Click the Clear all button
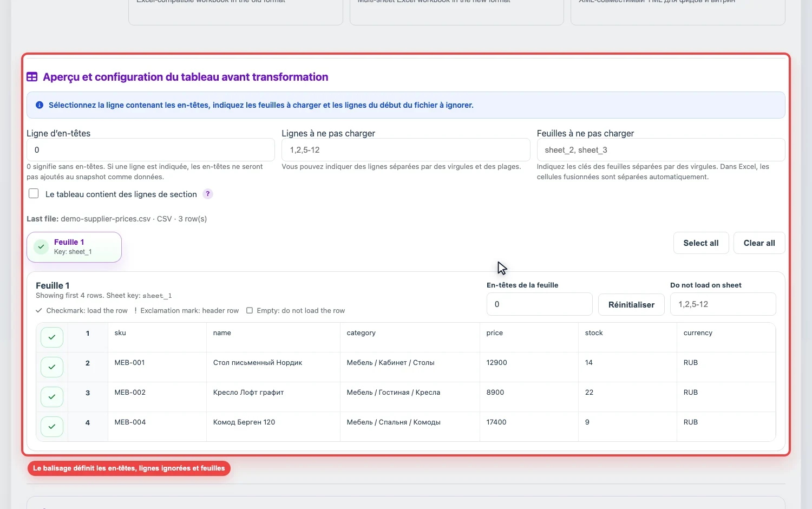The width and height of the screenshot is (812, 509). pos(759,243)
